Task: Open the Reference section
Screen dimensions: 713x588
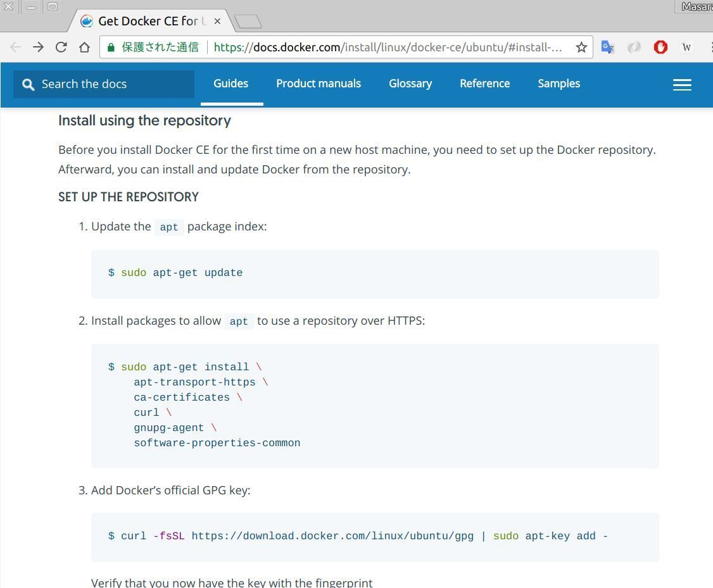Action: coord(485,84)
